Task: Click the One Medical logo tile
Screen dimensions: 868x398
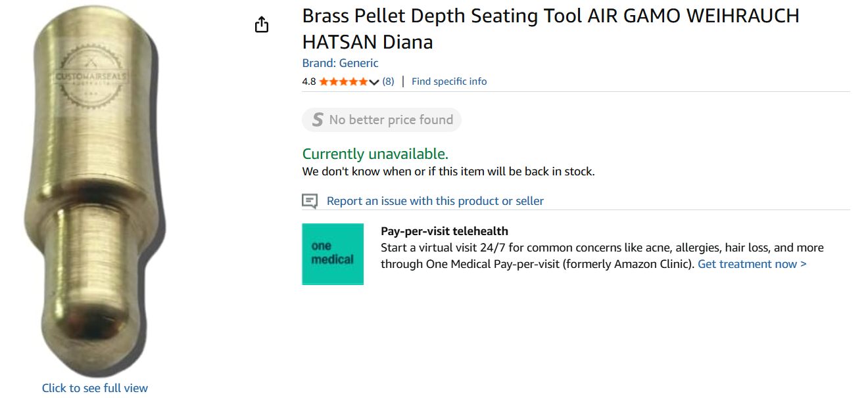Action: click(333, 254)
